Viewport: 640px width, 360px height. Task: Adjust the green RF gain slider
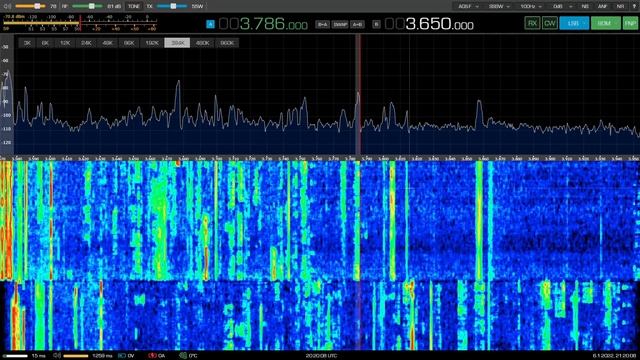pos(87,6)
